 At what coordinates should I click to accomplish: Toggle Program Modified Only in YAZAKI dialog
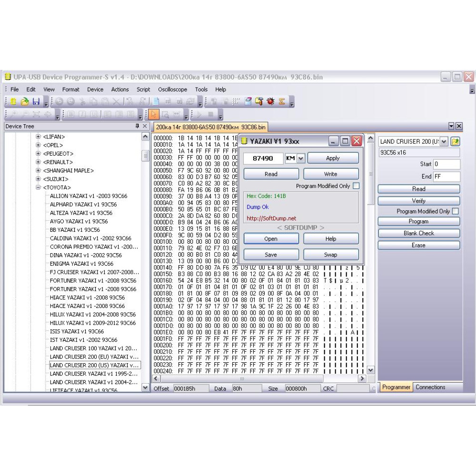click(357, 186)
